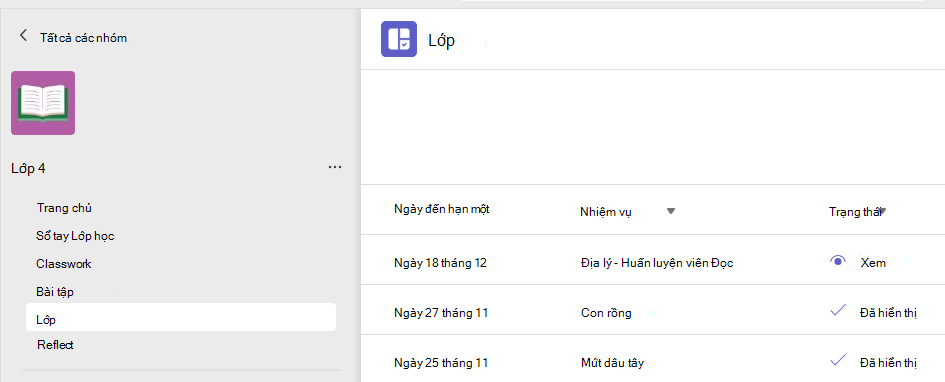Click the date Ngày 18 tháng 12
The image size is (945, 382).
click(x=440, y=263)
